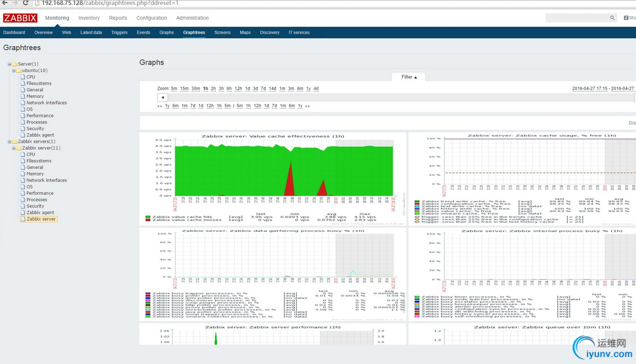Click the search magnifier icon
This screenshot has width=636, height=364.
[x=612, y=18]
